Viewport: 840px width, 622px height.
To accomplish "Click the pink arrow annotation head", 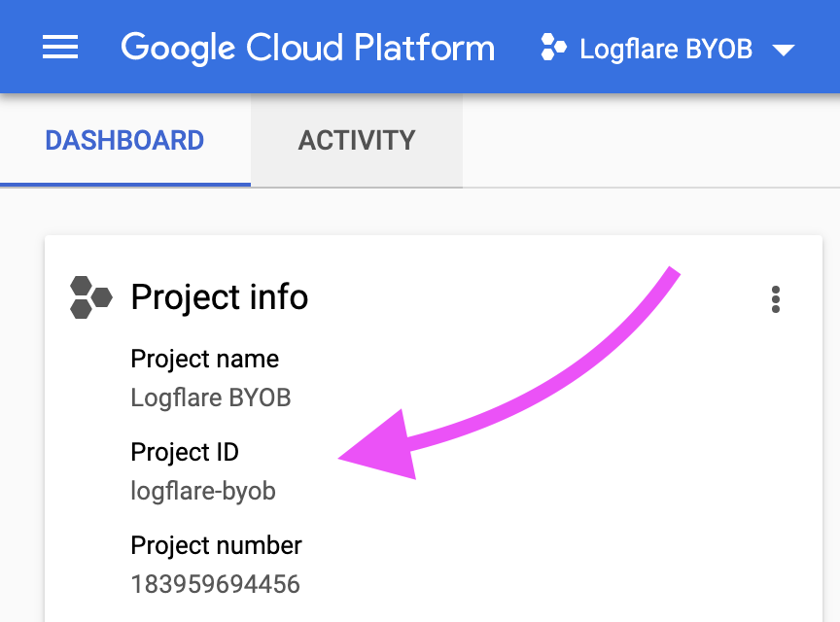I will point(382,447).
